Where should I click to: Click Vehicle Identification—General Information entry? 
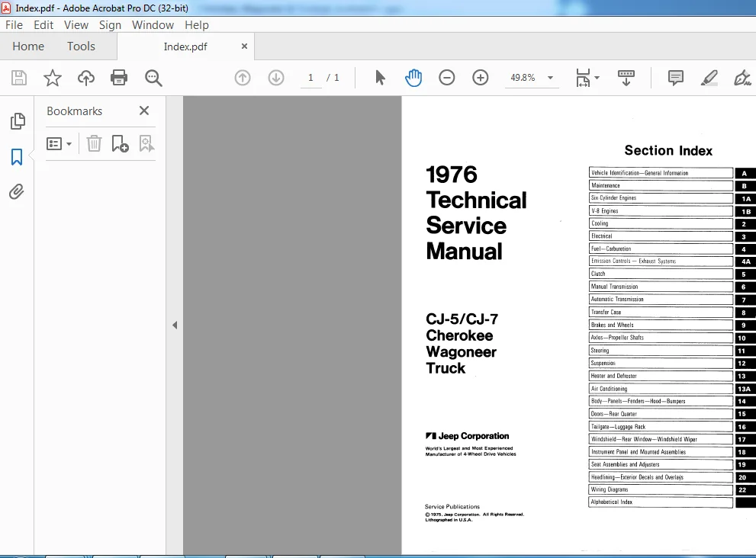661,172
